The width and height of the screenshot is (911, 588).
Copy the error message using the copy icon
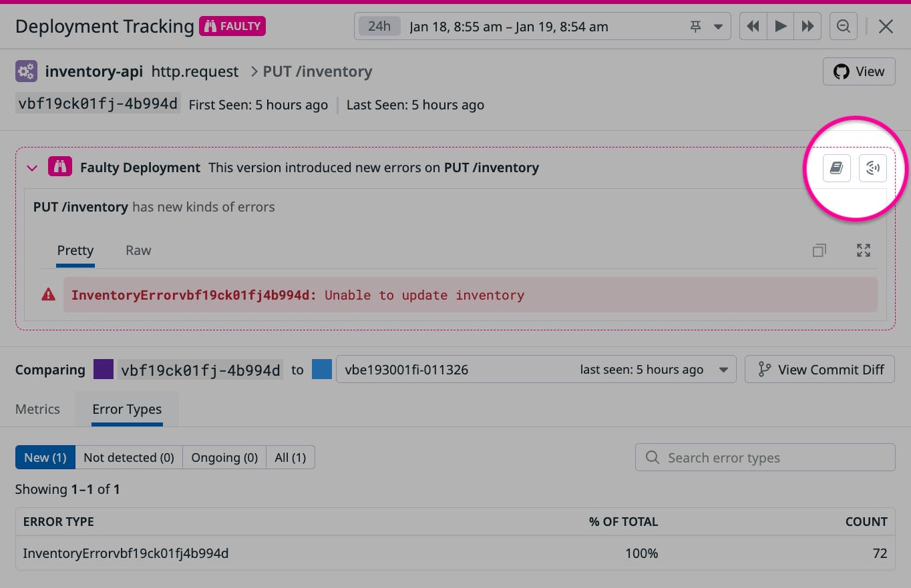[x=819, y=250]
